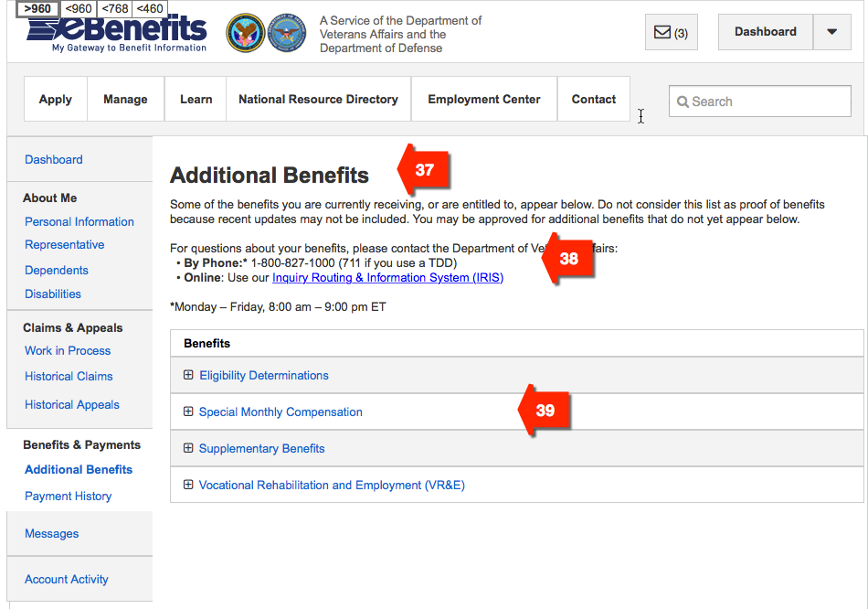Click the Department of Defense seal

pos(287,33)
